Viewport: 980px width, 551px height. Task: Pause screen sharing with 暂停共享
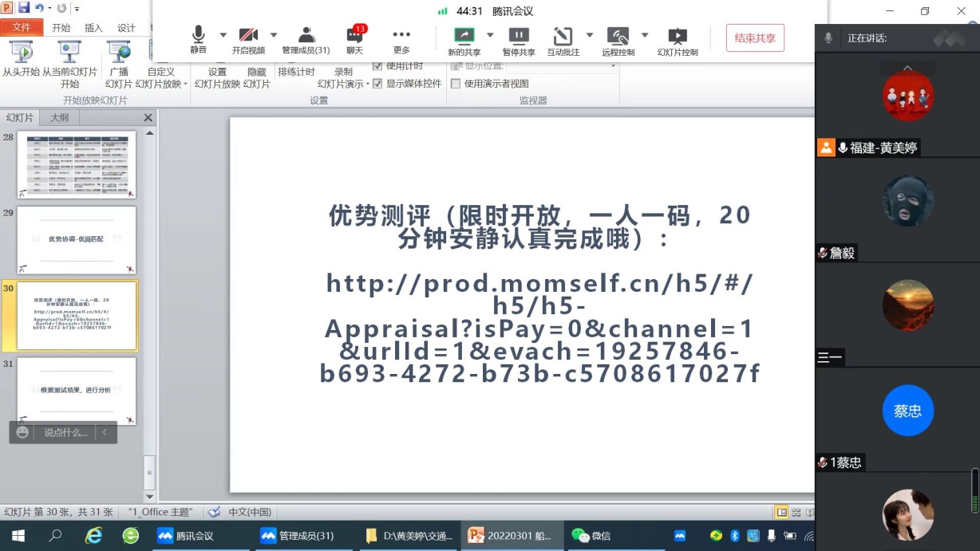(x=519, y=40)
